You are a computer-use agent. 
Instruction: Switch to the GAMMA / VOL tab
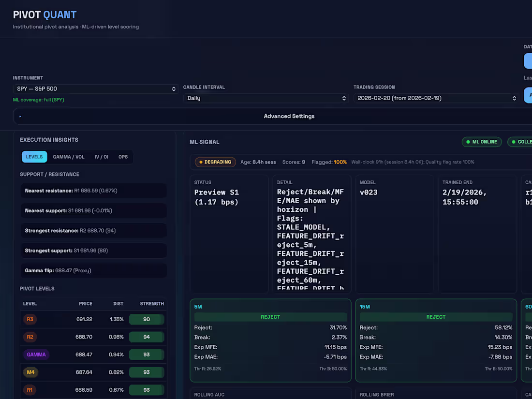68,157
